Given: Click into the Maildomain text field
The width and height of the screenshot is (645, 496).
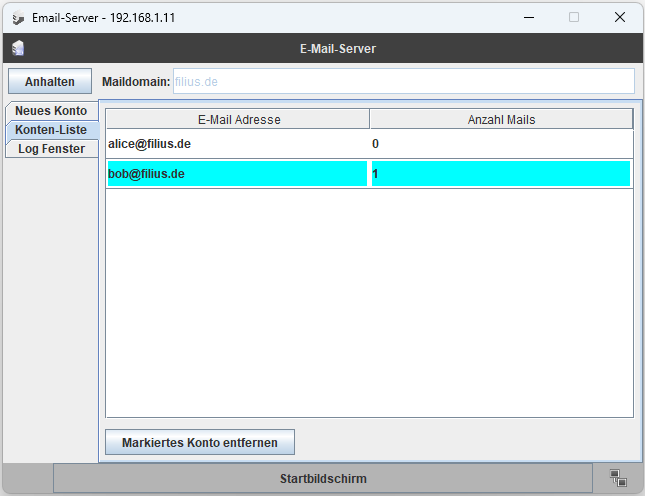Looking at the screenshot, I should [403, 81].
